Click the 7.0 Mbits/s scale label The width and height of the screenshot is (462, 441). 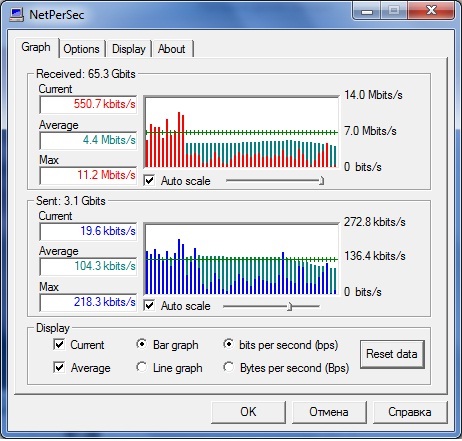coord(370,131)
